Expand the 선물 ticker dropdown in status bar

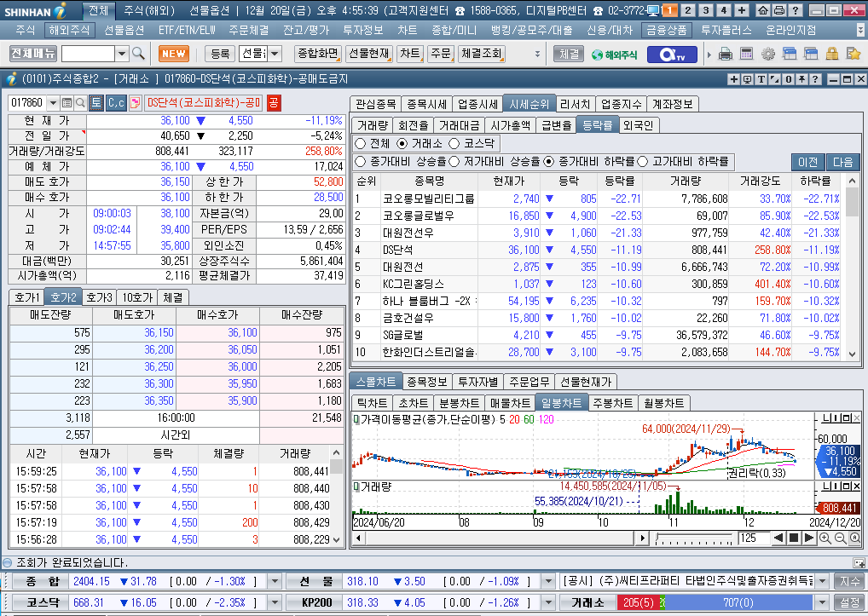pos(548,581)
